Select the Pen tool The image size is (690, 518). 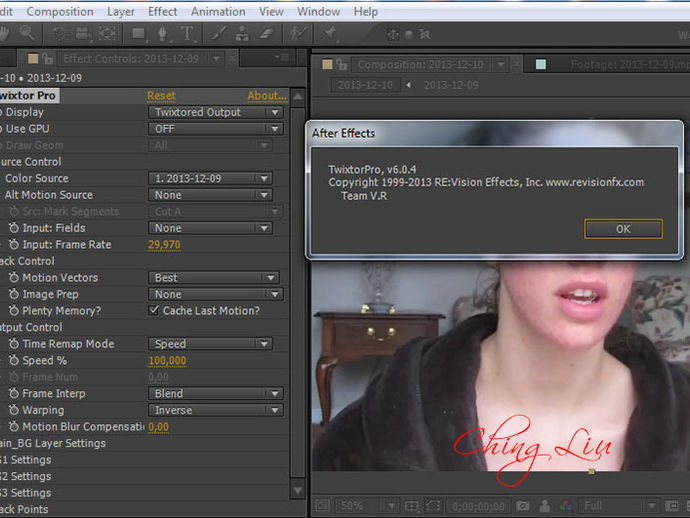coord(162,34)
